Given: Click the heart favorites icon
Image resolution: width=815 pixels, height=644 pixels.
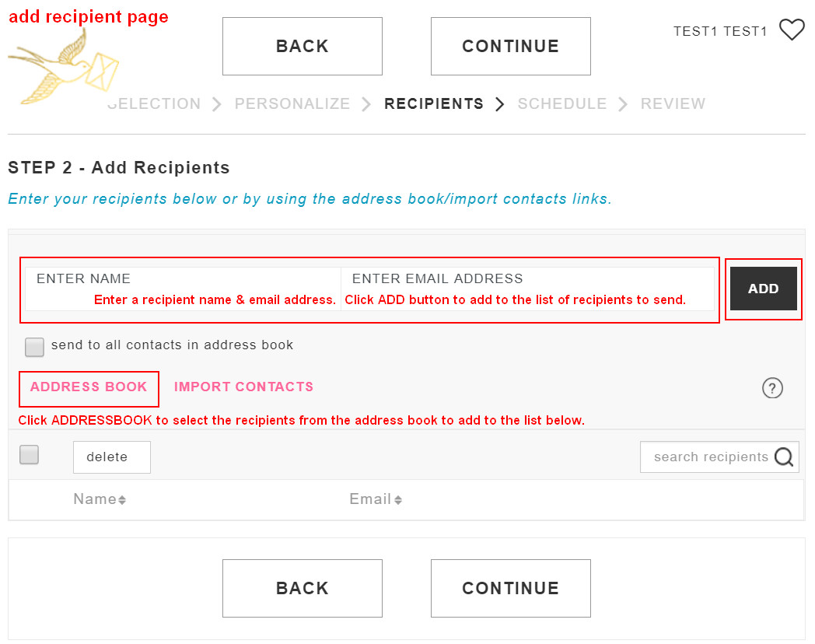Looking at the screenshot, I should 792,30.
